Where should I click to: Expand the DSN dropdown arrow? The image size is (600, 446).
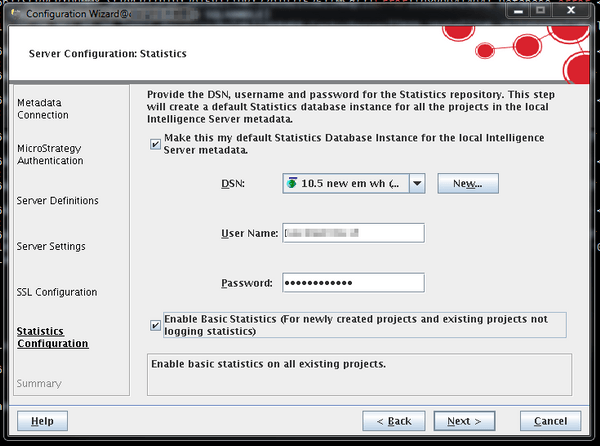(x=418, y=184)
